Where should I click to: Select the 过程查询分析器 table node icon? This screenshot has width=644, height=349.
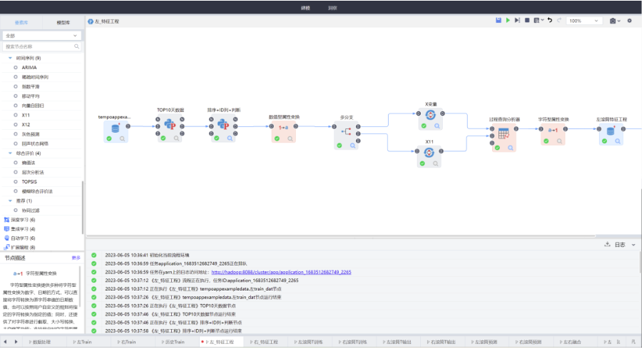(x=503, y=133)
